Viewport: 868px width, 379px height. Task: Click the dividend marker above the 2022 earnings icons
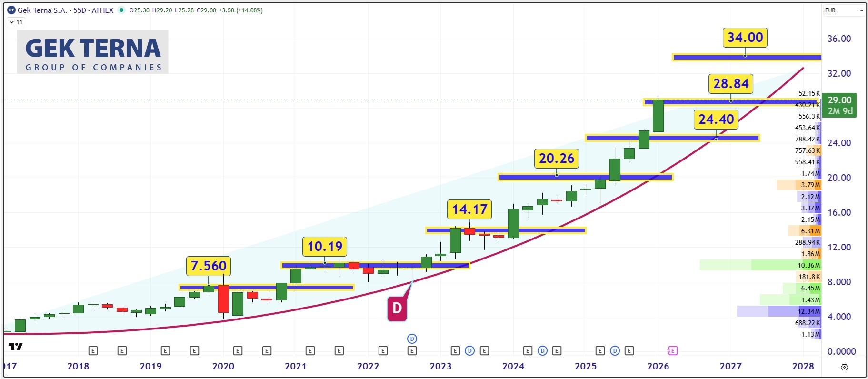pos(412,339)
